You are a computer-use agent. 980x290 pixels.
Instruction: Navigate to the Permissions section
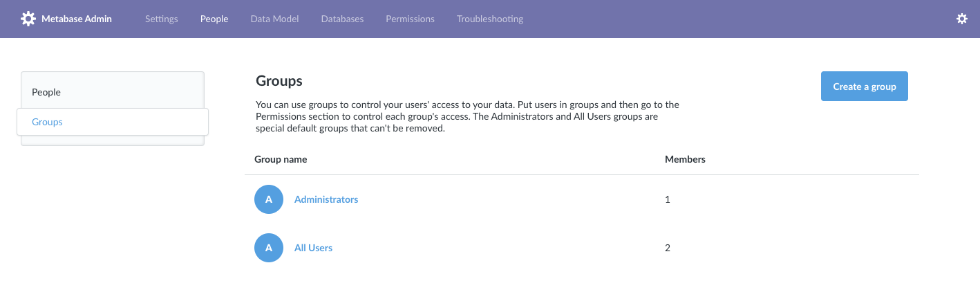click(x=410, y=19)
